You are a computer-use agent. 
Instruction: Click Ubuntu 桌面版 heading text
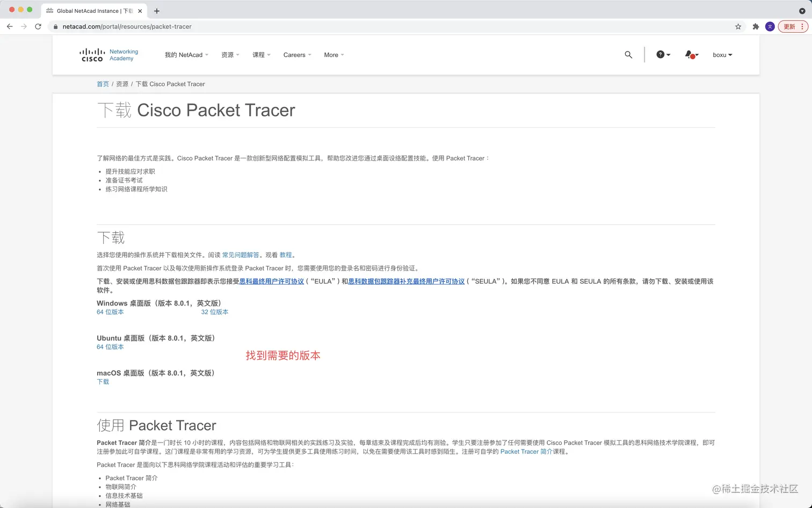pos(156,338)
